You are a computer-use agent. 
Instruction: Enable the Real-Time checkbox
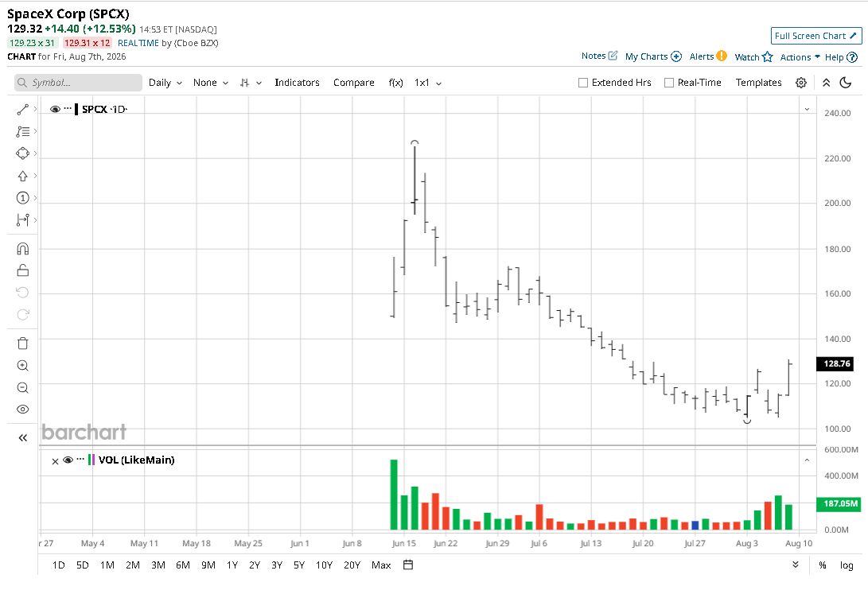point(669,83)
